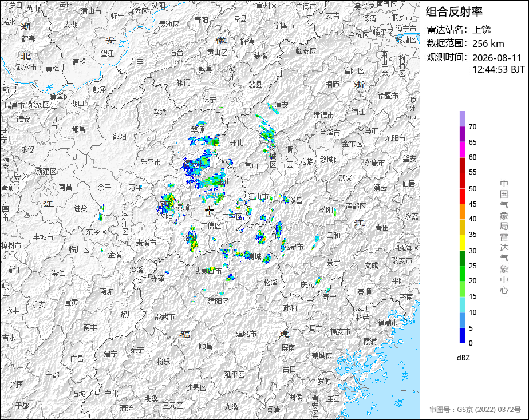Click the map label 乐平市
The height and width of the screenshot is (420, 529).
click(x=151, y=162)
